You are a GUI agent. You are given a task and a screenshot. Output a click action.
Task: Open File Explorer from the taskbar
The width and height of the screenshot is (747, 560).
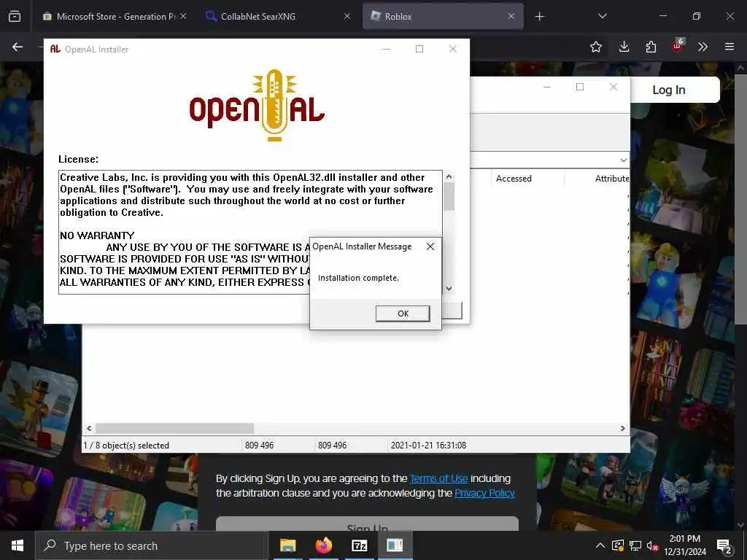pos(287,545)
